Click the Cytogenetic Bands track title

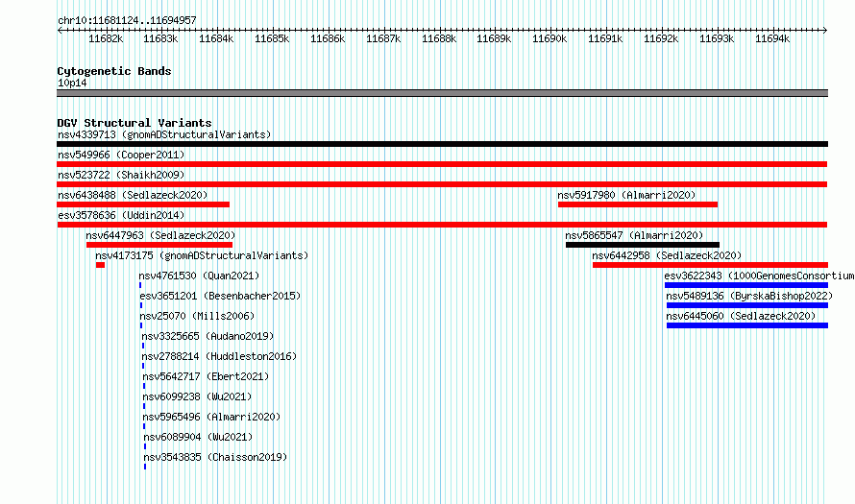click(114, 71)
